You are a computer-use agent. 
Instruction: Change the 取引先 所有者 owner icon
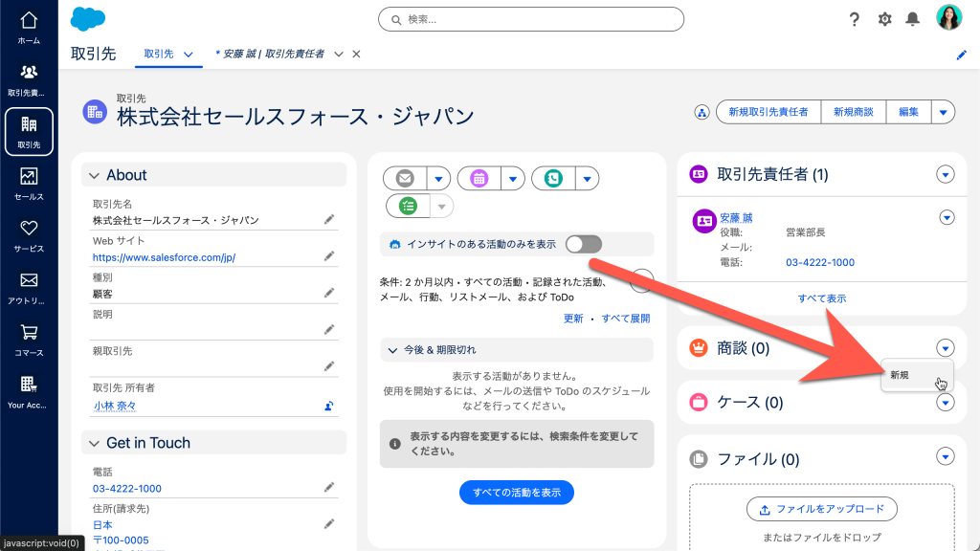coord(329,406)
